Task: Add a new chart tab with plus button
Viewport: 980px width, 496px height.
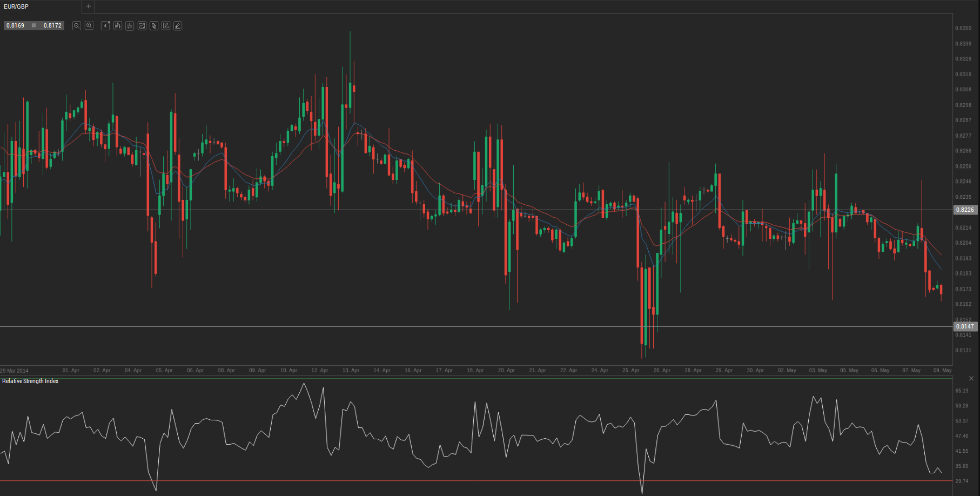Action: [89, 6]
